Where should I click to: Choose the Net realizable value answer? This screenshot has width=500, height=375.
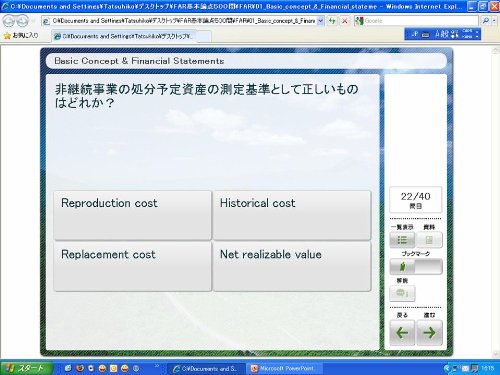pyautogui.click(x=292, y=266)
